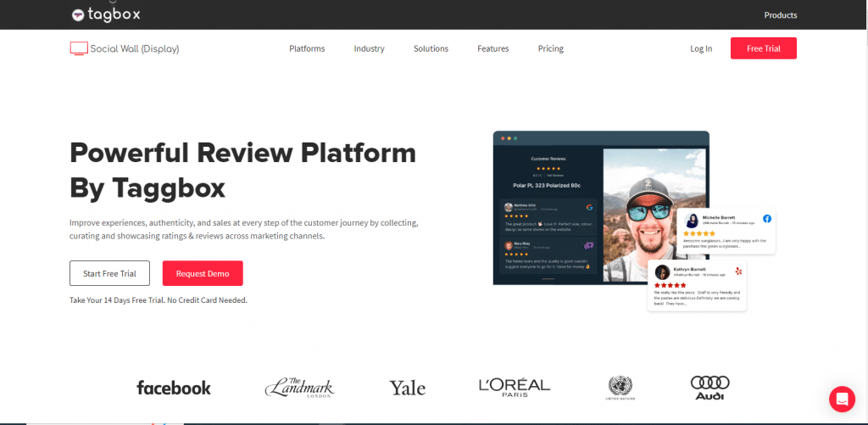This screenshot has height=425, width=868.
Task: Click the Yale logo
Action: (x=408, y=388)
